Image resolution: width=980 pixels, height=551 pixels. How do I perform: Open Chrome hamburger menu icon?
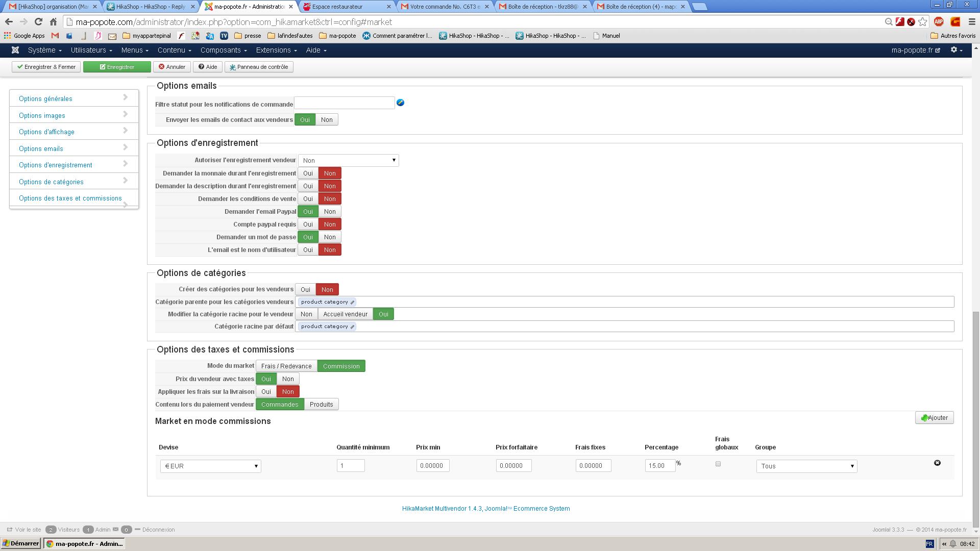point(972,22)
